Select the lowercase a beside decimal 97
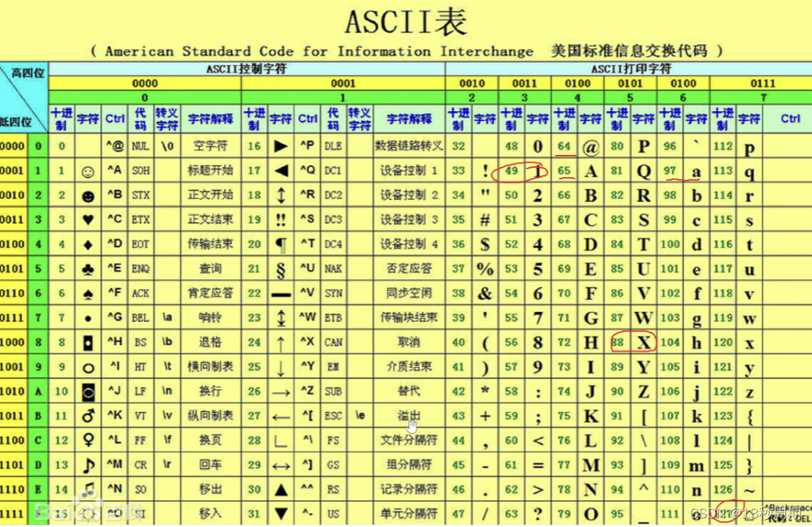 (697, 172)
